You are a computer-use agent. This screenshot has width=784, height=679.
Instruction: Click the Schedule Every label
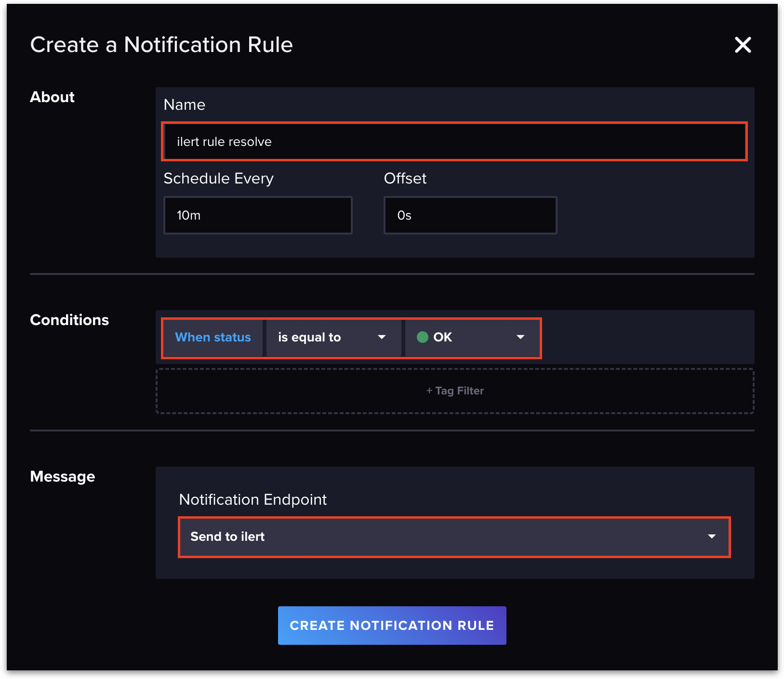(x=218, y=178)
